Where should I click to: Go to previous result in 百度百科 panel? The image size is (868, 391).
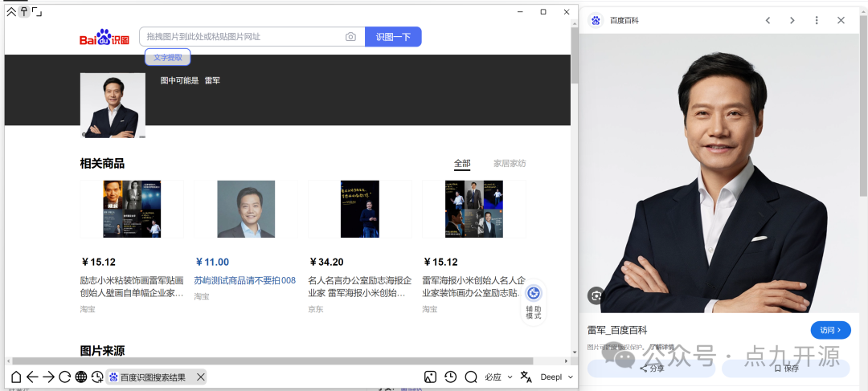click(768, 20)
